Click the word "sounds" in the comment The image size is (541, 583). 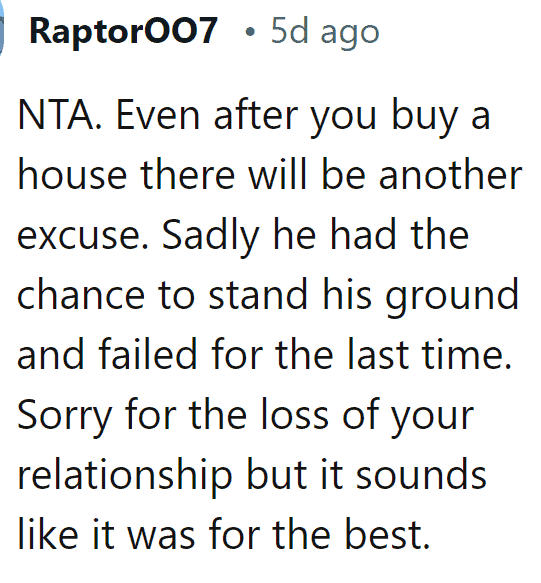422,474
